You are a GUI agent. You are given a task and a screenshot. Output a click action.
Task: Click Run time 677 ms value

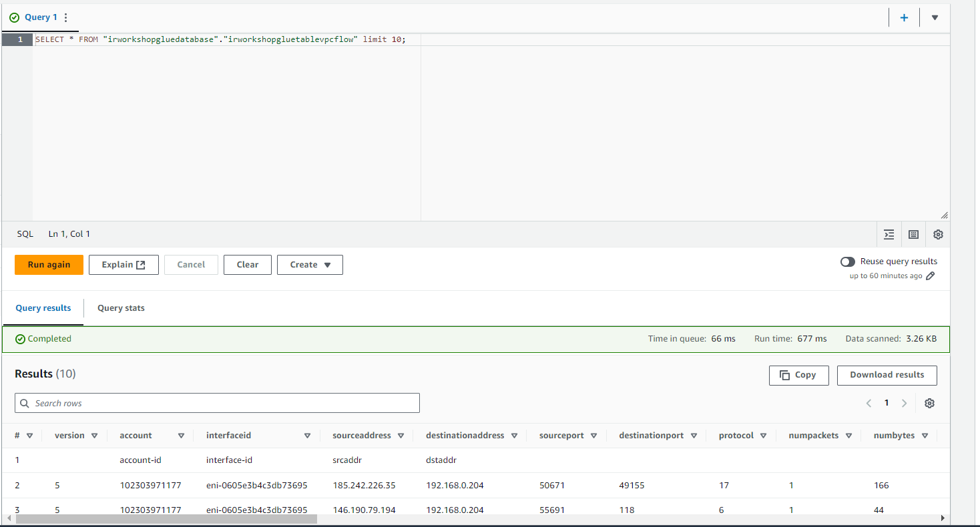click(812, 339)
